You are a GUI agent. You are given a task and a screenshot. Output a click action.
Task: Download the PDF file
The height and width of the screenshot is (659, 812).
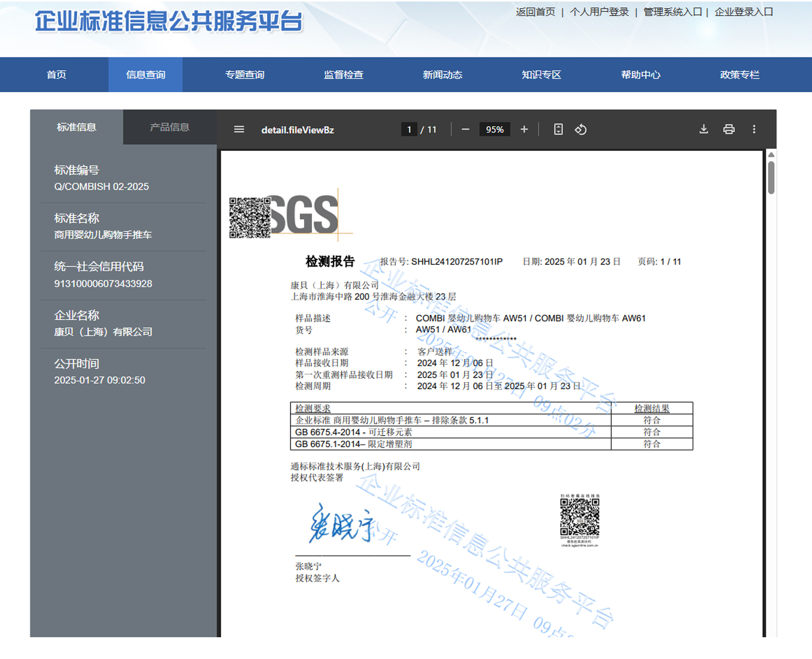(704, 130)
